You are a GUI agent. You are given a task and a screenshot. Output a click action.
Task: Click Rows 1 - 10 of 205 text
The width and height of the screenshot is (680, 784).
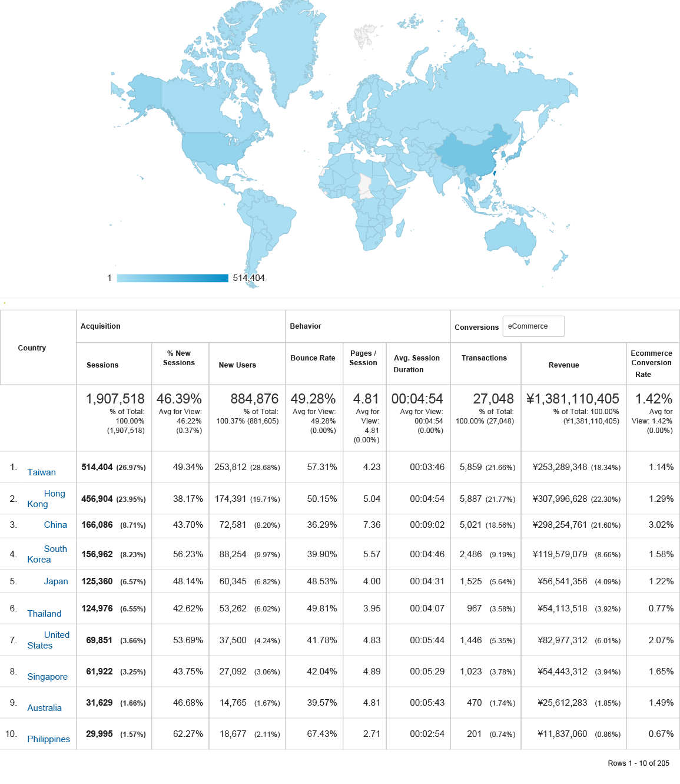639,763
